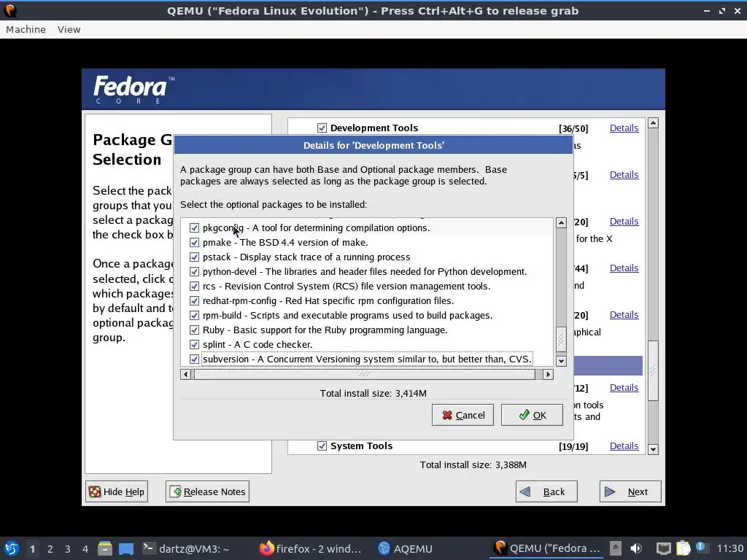747x560 pixels.
Task: Click the group list vertical scrollbar thumb
Action: (x=653, y=370)
